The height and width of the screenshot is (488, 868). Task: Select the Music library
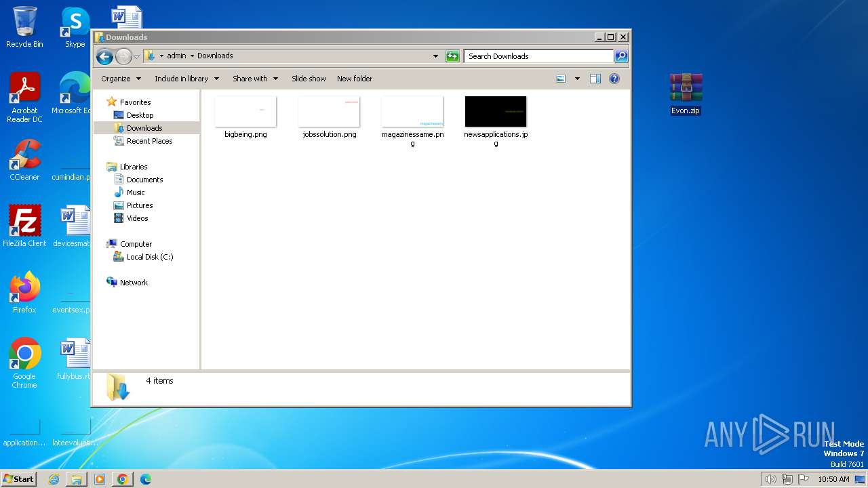point(136,192)
